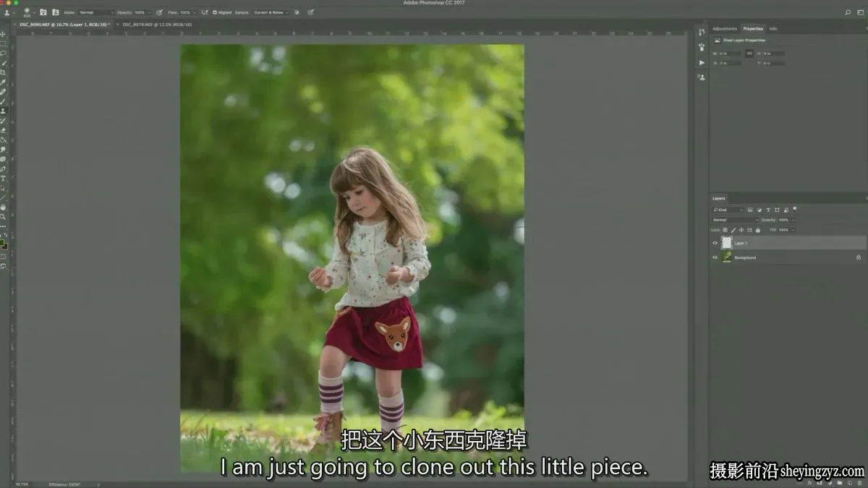Screen dimensions: 868x488
Task: Select the Eraser tool
Action: click(3, 130)
